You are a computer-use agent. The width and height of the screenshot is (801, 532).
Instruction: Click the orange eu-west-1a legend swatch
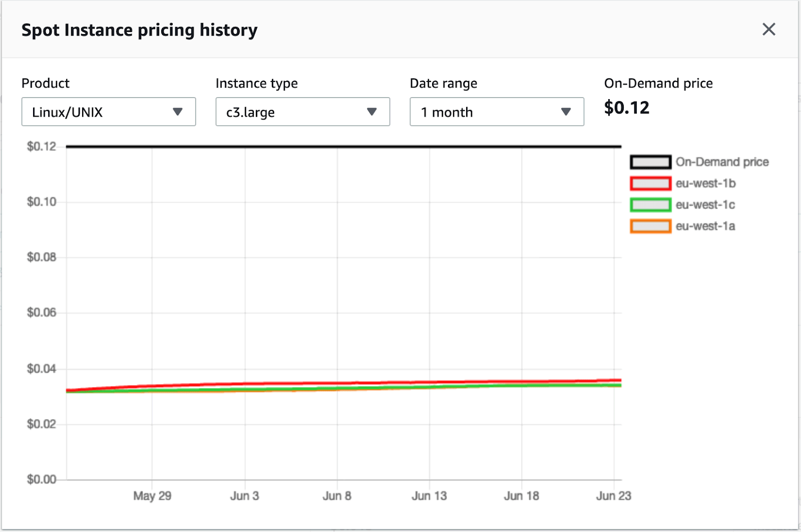(650, 226)
